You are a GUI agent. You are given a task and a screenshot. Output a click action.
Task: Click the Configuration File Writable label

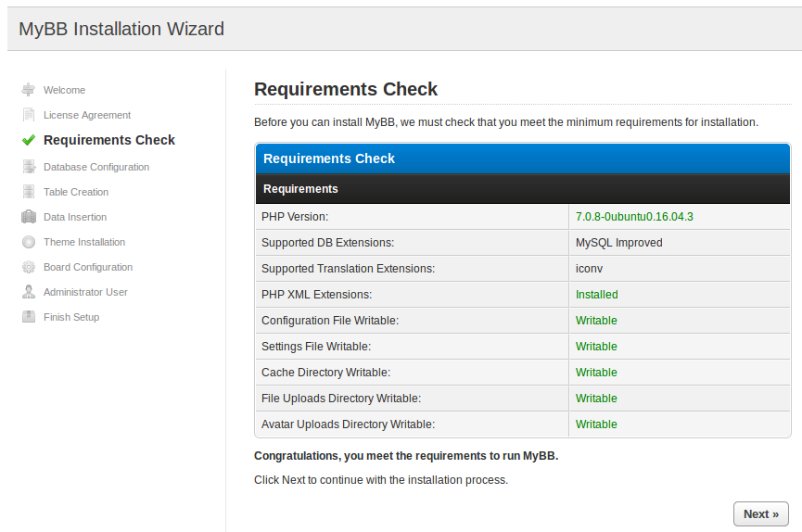pos(330,321)
